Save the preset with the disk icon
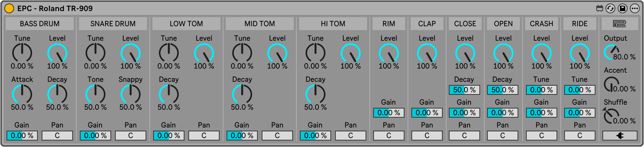Viewport: 644px width, 147px height. click(x=623, y=8)
